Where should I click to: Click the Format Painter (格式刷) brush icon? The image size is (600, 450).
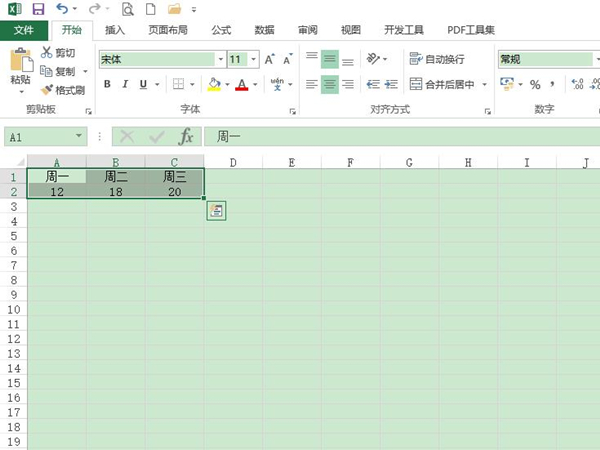[x=46, y=90]
